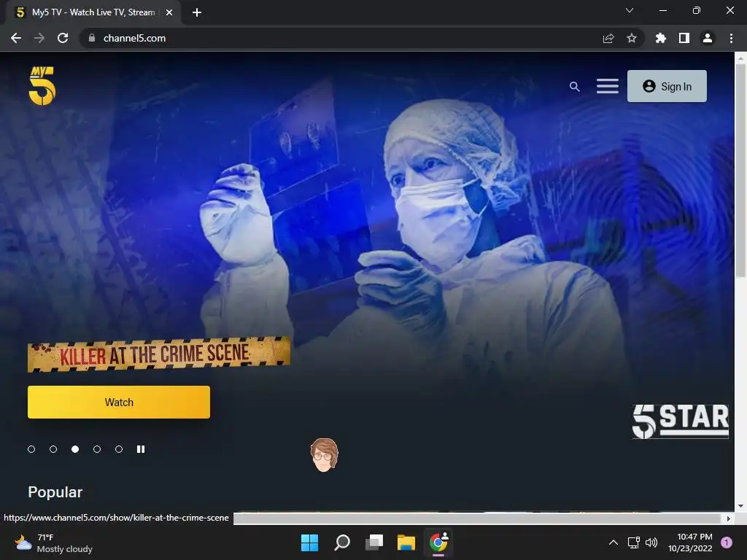Screen dimensions: 747x560
Task: Click the vertical page scrollbar thumb
Action: coord(740,170)
